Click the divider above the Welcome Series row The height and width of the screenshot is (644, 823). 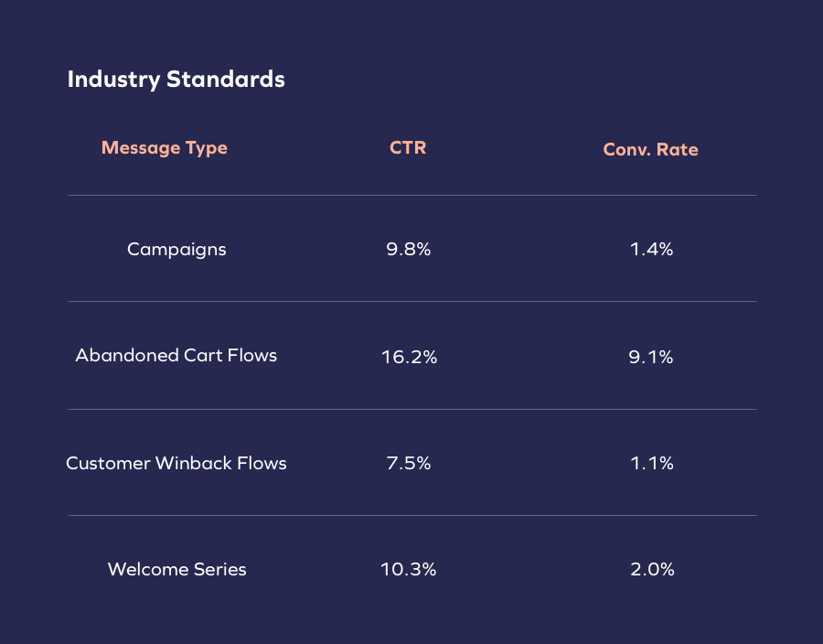point(411,515)
